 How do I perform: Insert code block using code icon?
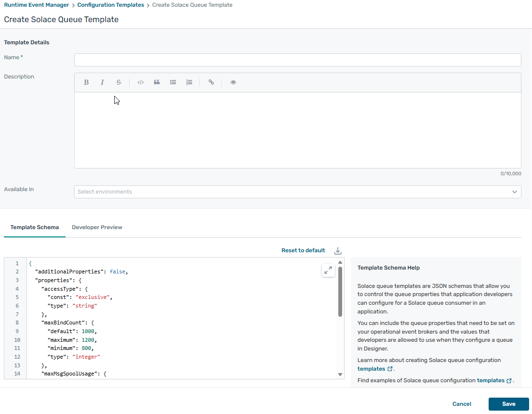click(x=141, y=82)
